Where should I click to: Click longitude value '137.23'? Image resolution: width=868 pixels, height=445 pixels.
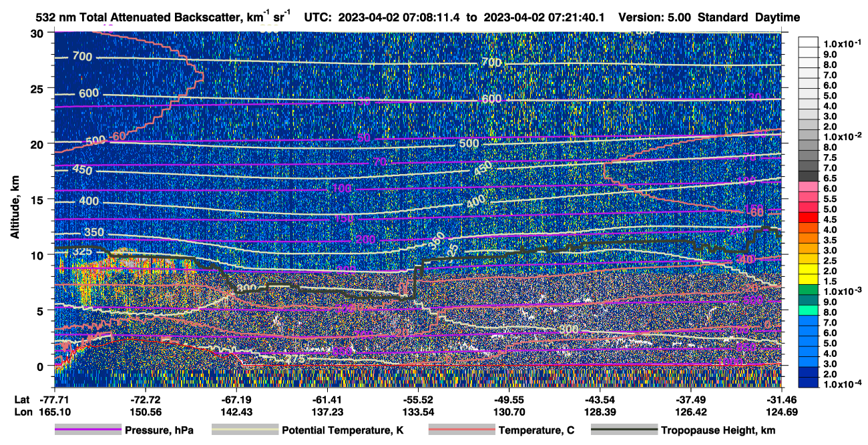327,412
